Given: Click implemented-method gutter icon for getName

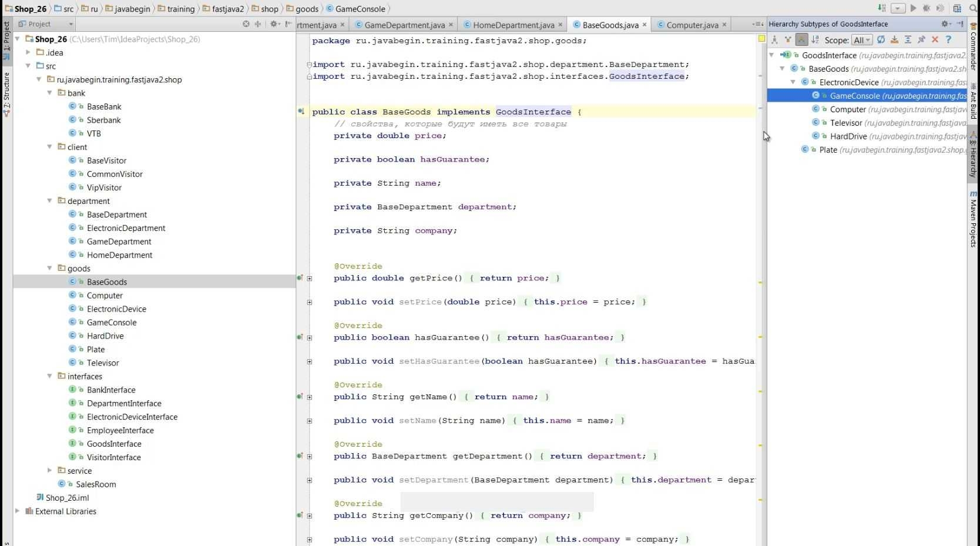Looking at the screenshot, I should click(x=300, y=397).
